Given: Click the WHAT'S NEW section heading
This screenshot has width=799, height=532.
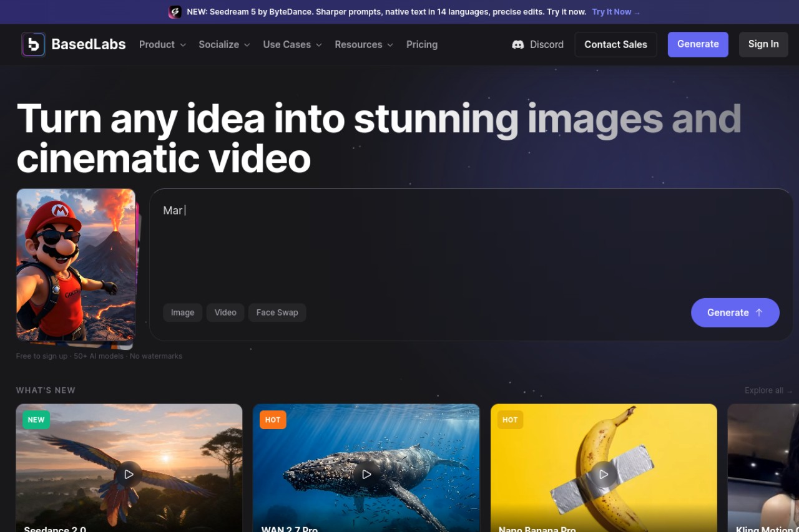Looking at the screenshot, I should (46, 390).
